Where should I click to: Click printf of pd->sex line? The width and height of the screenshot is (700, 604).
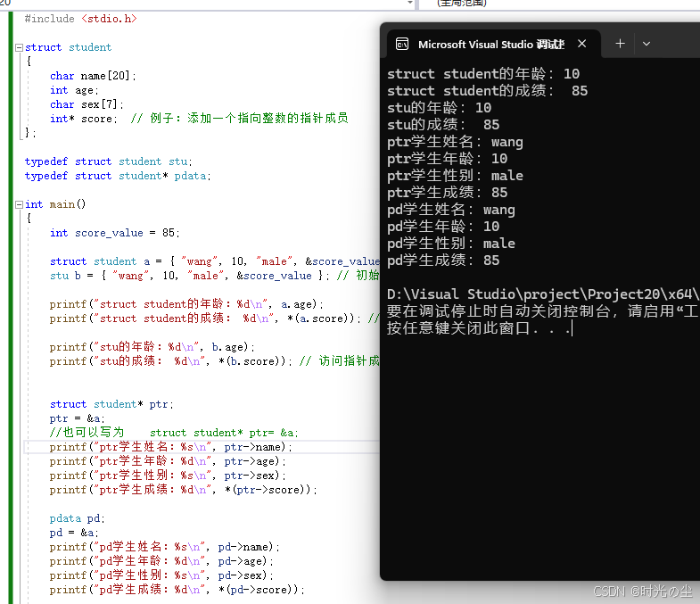pyautogui.click(x=161, y=576)
